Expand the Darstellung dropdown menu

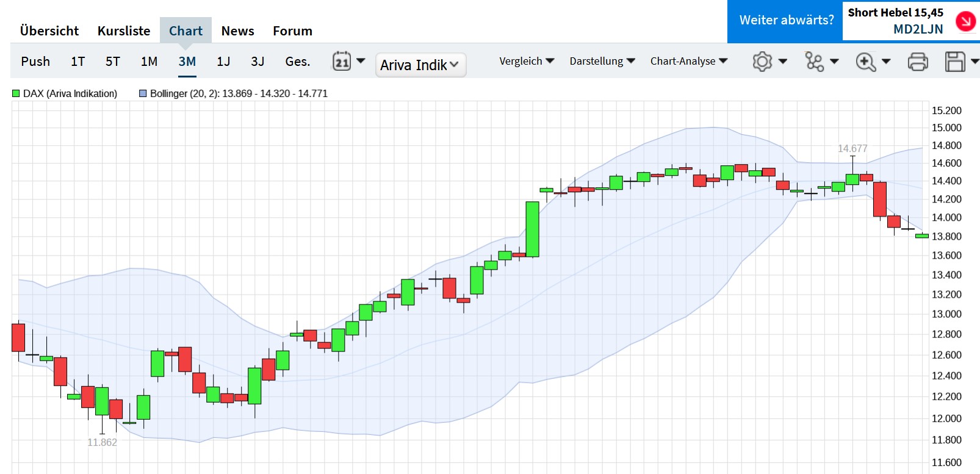(x=602, y=61)
